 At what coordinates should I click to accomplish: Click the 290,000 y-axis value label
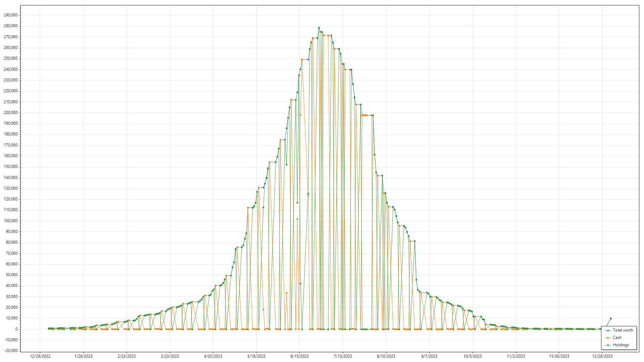(11, 15)
